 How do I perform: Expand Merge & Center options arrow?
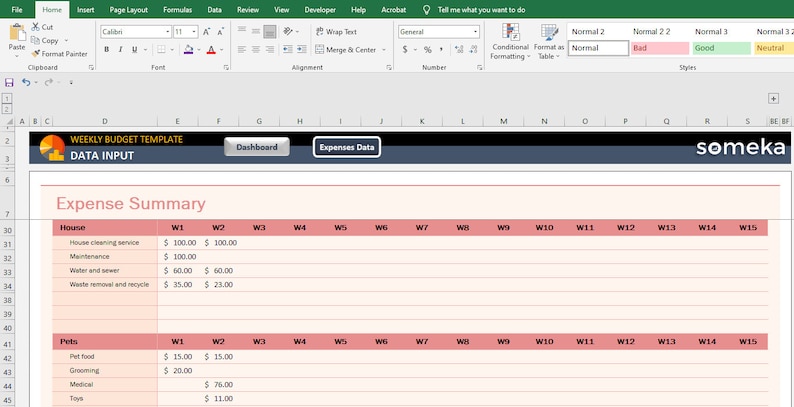383,50
